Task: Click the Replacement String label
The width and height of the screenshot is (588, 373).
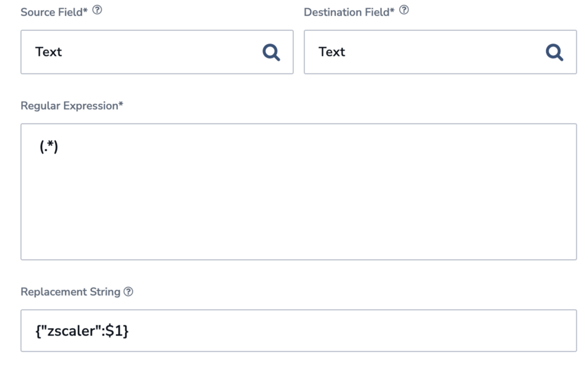Action: pos(71,292)
